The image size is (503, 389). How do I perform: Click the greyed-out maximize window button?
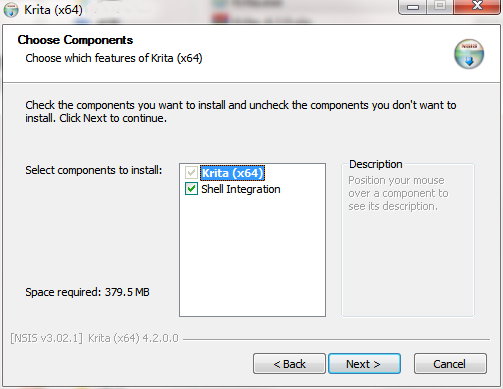pos(440,6)
